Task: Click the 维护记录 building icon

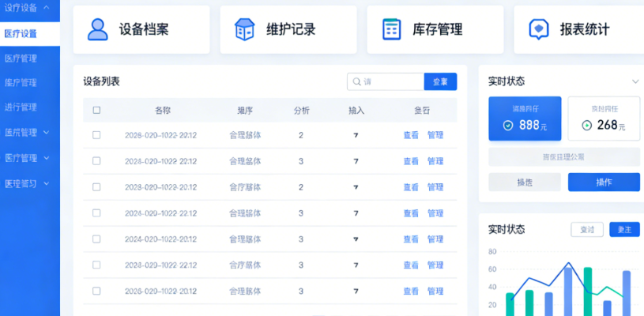Action: pyautogui.click(x=245, y=29)
